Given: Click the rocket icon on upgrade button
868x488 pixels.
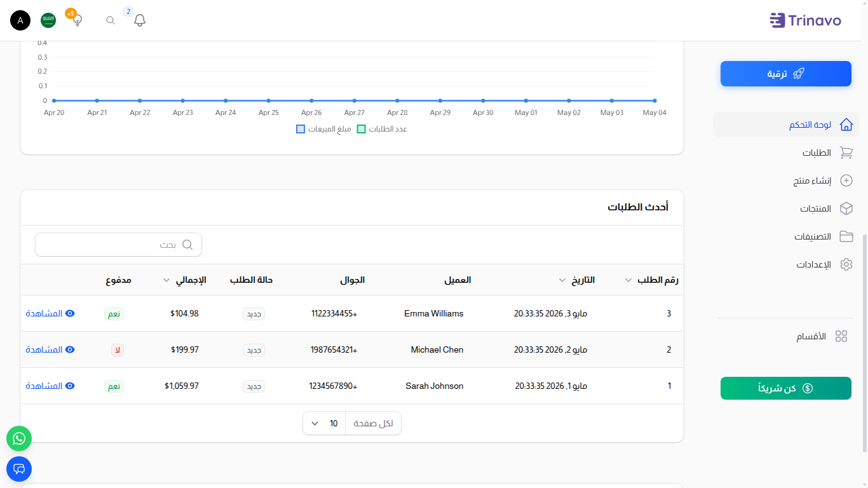Looking at the screenshot, I should pos(799,74).
